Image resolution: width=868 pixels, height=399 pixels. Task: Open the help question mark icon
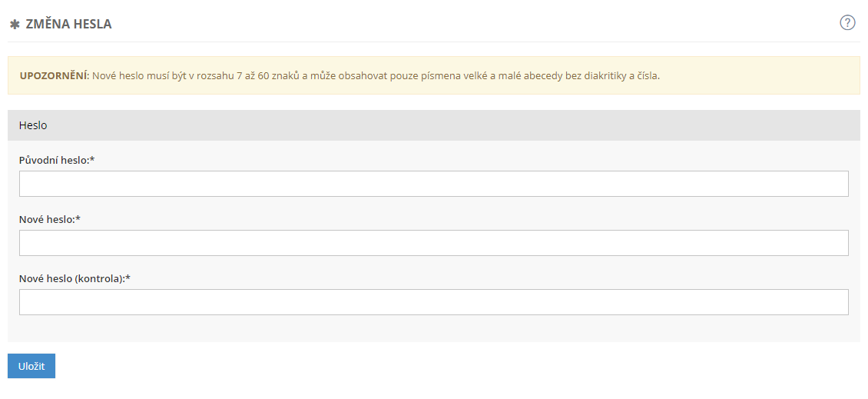tap(847, 23)
